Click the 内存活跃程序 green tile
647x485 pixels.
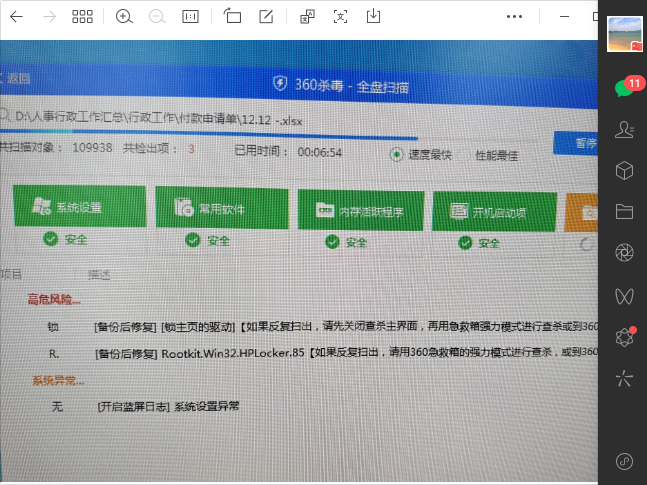click(361, 210)
